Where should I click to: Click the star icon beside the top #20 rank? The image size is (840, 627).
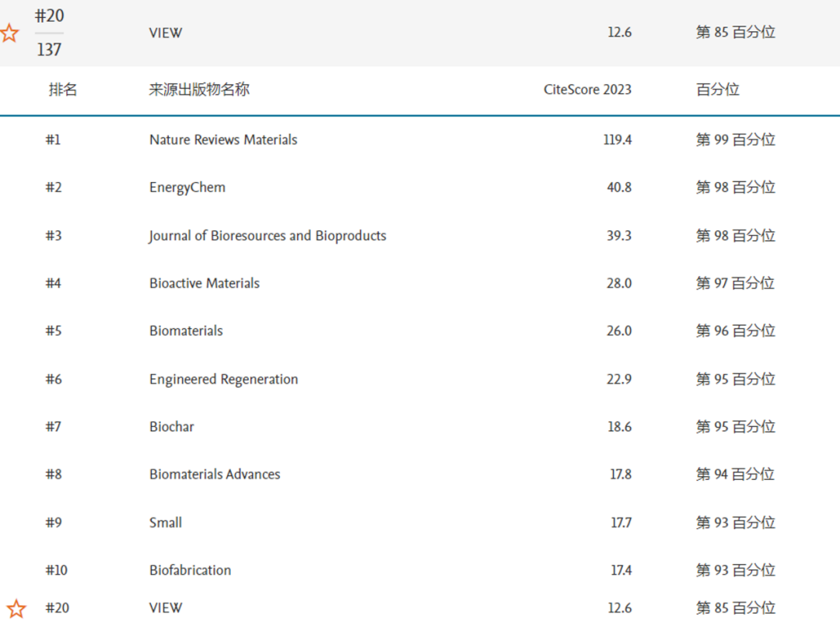click(9, 33)
